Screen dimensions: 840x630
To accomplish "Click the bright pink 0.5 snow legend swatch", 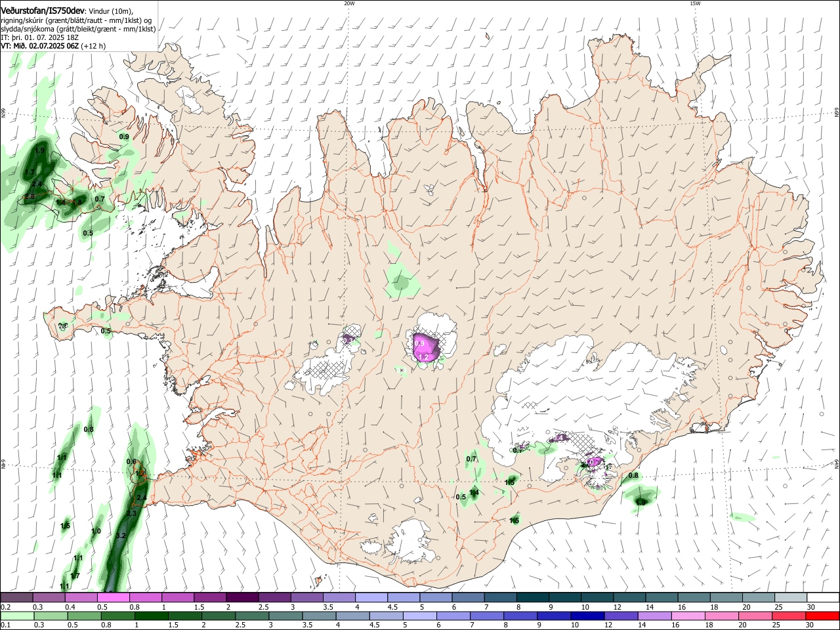I will coord(113,598).
